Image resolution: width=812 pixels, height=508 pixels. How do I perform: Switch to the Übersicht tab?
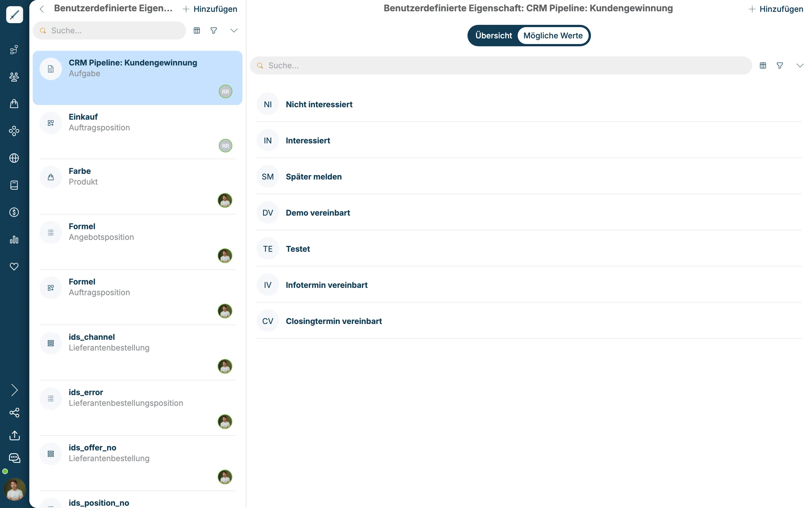click(494, 36)
